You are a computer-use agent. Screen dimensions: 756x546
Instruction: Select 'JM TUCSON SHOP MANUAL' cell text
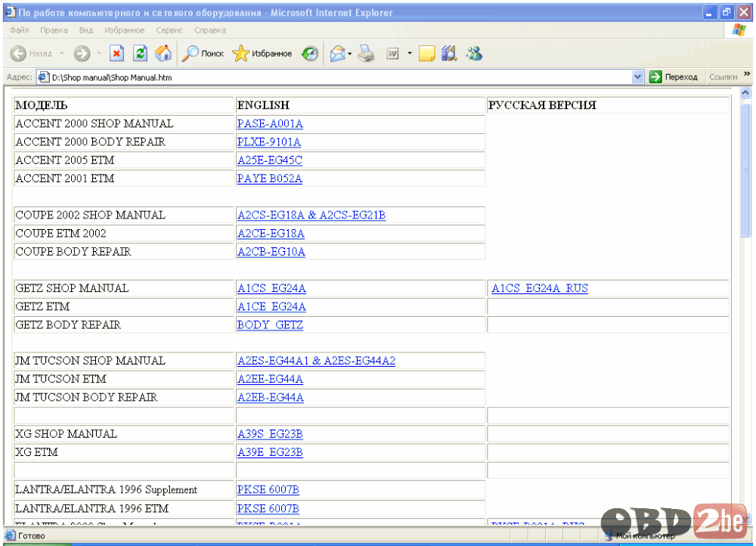(x=90, y=361)
